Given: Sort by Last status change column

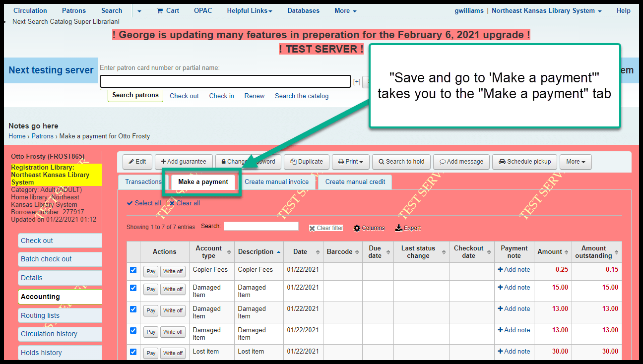Looking at the screenshot, I should point(421,252).
